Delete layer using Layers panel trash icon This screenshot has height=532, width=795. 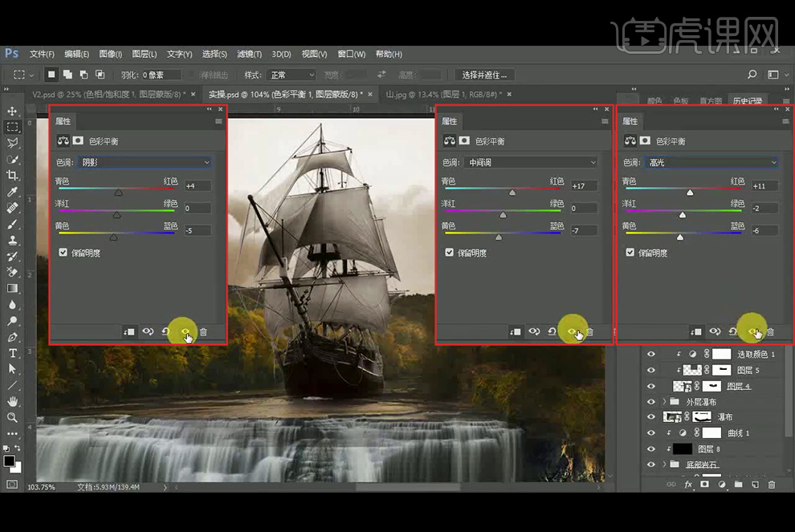(772, 485)
